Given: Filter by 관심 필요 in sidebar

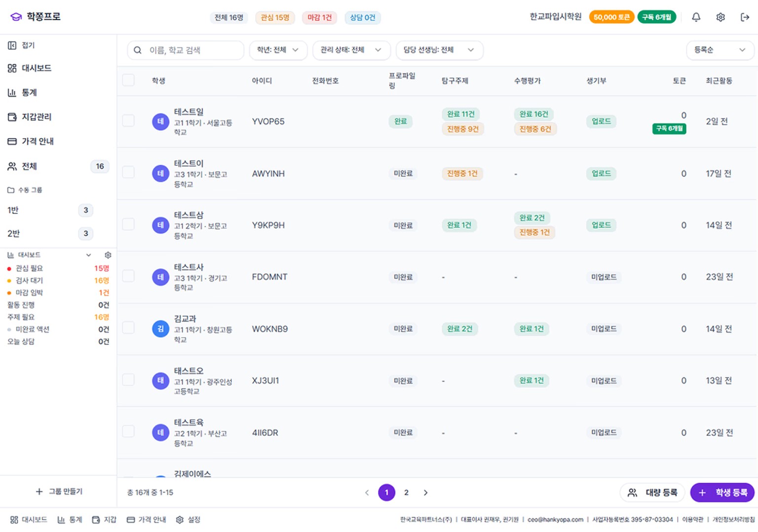Looking at the screenshot, I should [58, 268].
